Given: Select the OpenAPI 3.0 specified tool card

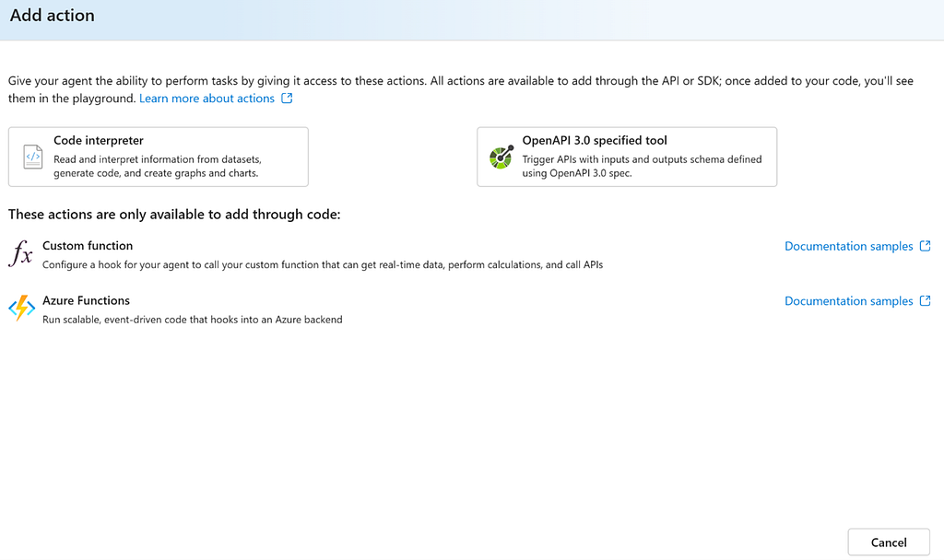Looking at the screenshot, I should (627, 157).
